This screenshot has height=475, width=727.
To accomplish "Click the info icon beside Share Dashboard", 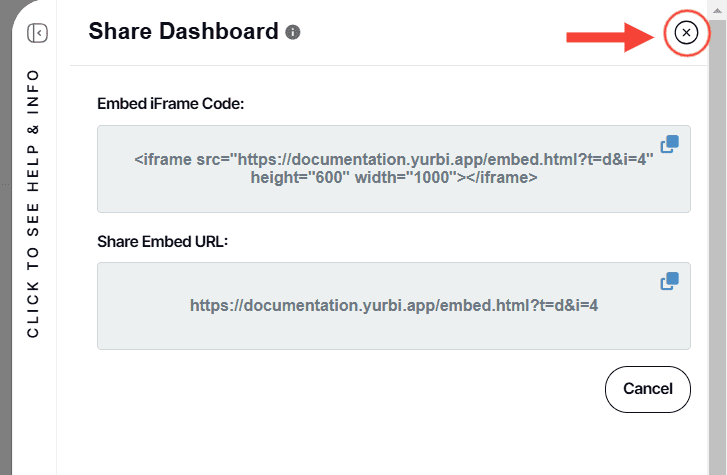I will click(x=293, y=32).
